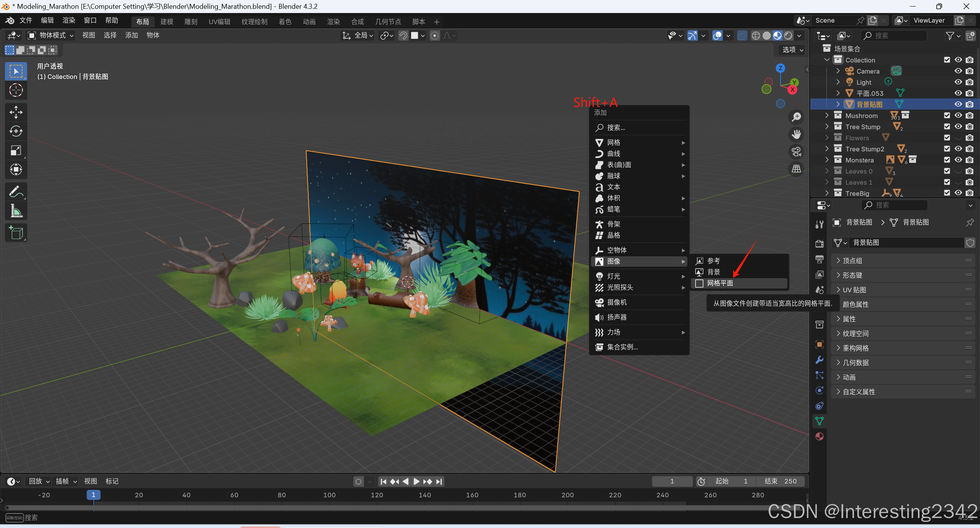Screen dimensions: 980x528
Task: Expand the UV 贴图 panel
Action: point(854,290)
